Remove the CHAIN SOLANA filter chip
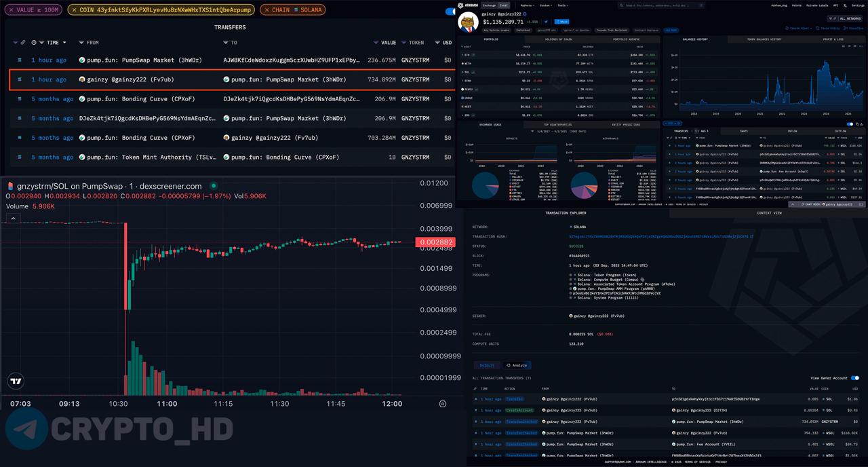The width and height of the screenshot is (868, 467). (x=266, y=10)
